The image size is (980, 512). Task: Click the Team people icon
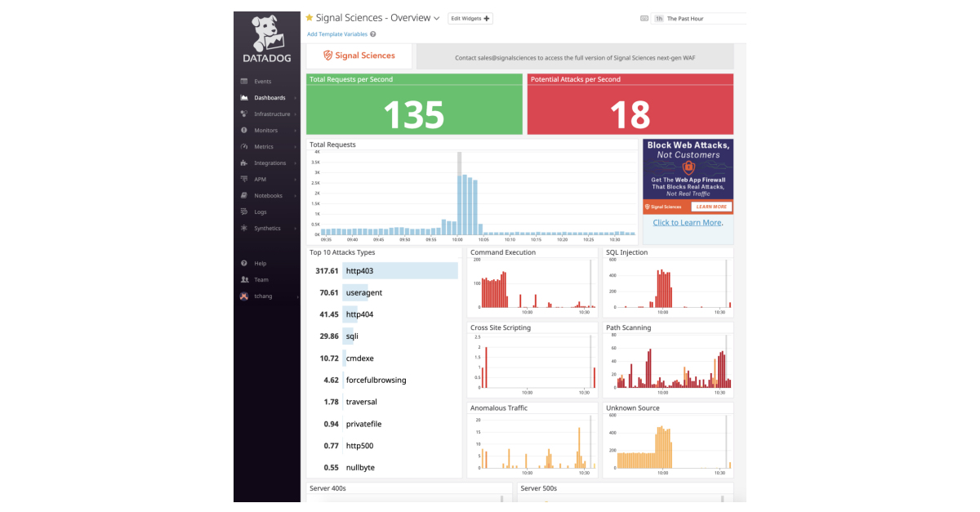[243, 280]
